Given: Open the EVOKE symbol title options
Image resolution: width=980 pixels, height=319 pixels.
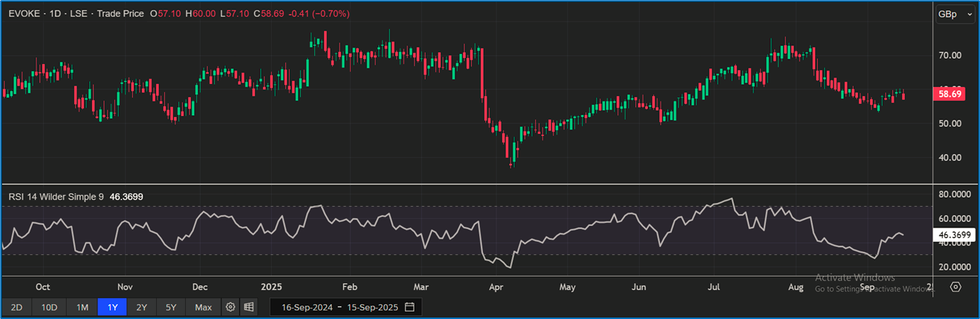Looking at the screenshot, I should [27, 13].
